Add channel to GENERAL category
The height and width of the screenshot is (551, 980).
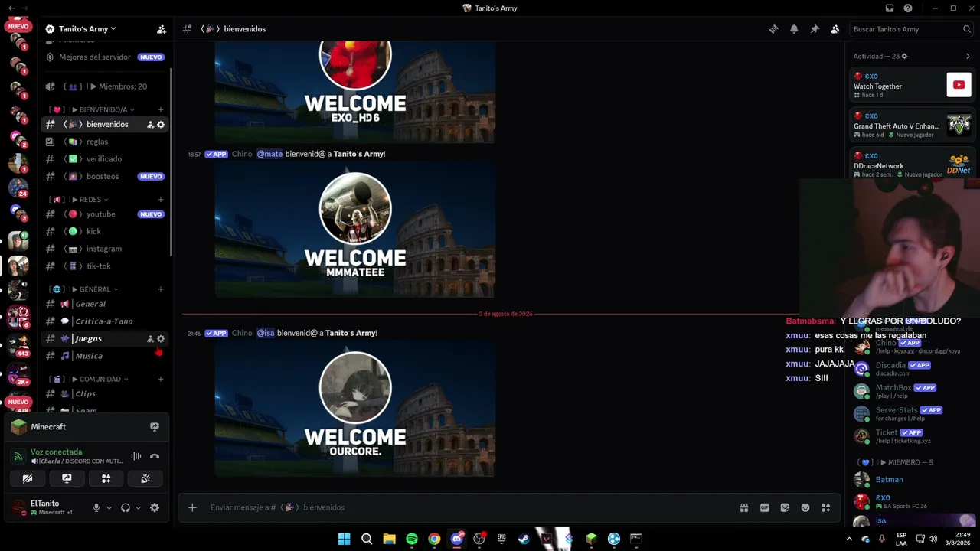point(161,289)
